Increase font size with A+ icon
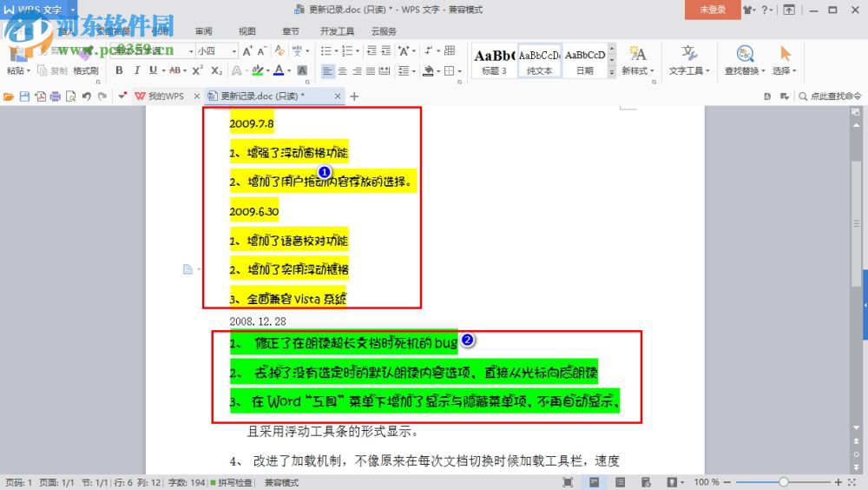Image resolution: width=868 pixels, height=490 pixels. (x=247, y=51)
